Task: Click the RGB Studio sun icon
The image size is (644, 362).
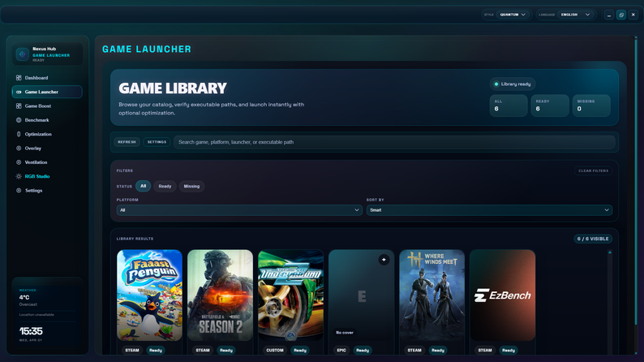Action: point(19,176)
